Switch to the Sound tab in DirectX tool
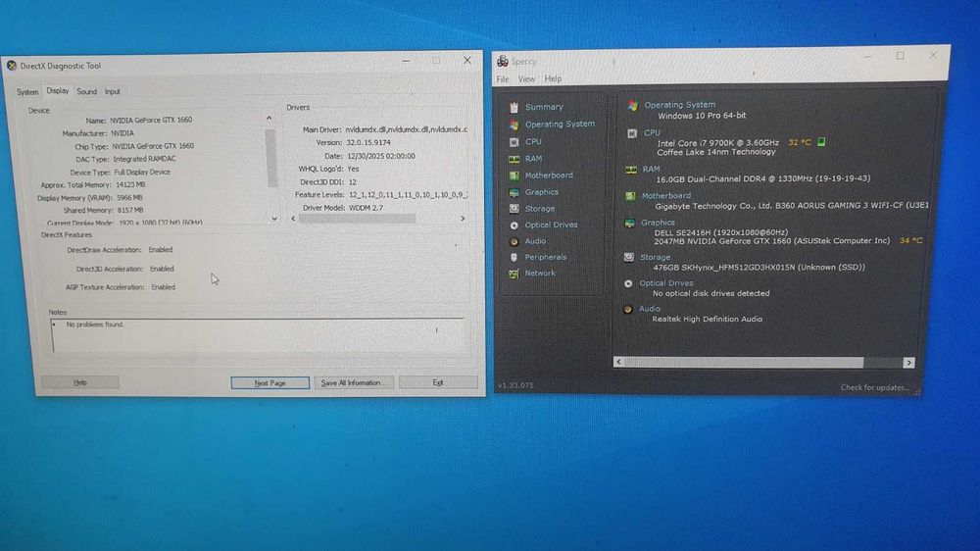This screenshot has width=980, height=551. [x=86, y=91]
